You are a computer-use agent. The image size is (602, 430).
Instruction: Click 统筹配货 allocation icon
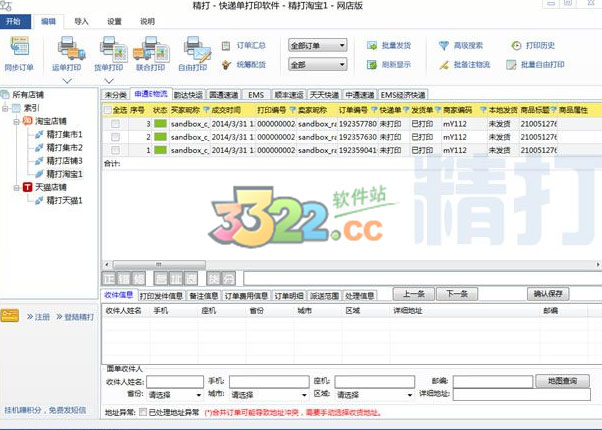point(227,64)
